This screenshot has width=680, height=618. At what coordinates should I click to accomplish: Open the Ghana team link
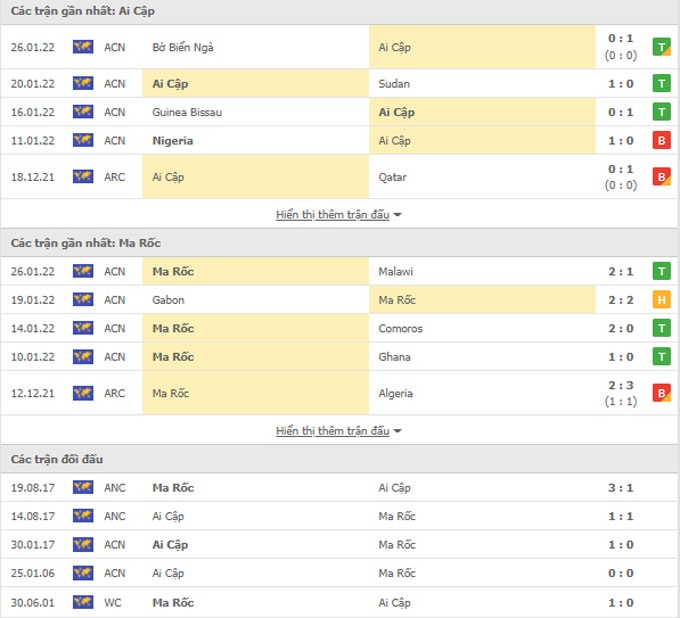tap(394, 357)
